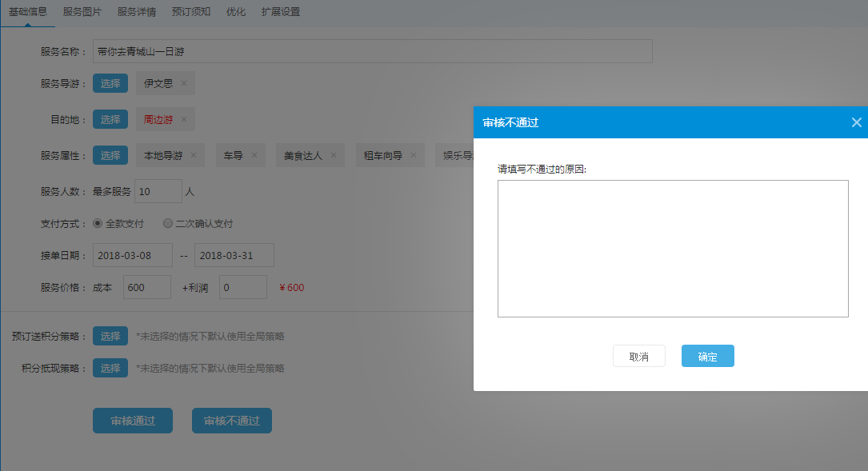Viewport: 868px width, 471px height.
Task: Click 选择 button for 服务导游
Action: point(110,83)
